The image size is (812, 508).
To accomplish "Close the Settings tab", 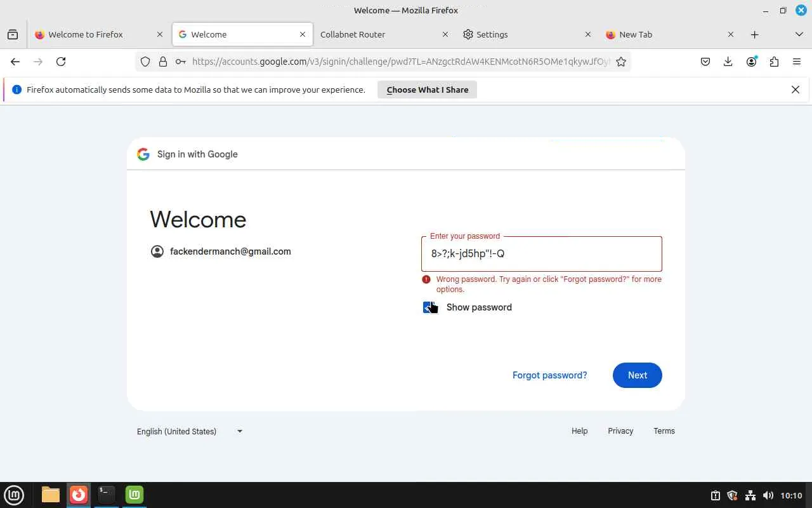I will pos(588,34).
